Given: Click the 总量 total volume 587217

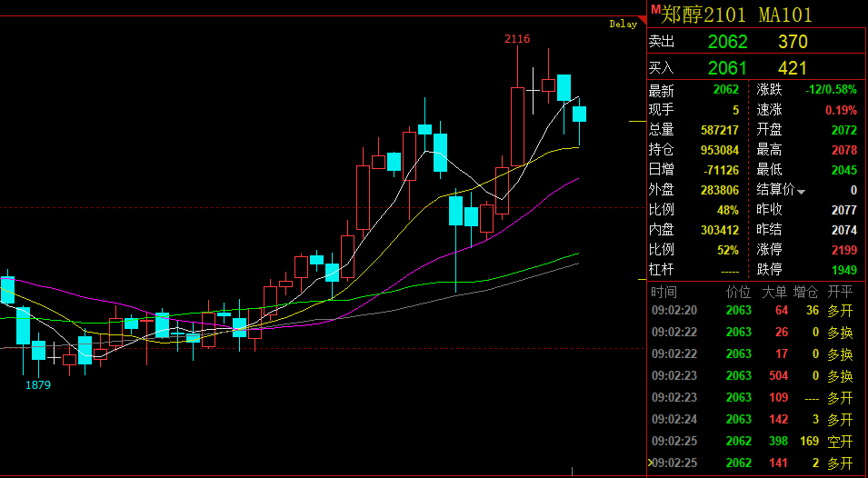Looking at the screenshot, I should pos(720,130).
